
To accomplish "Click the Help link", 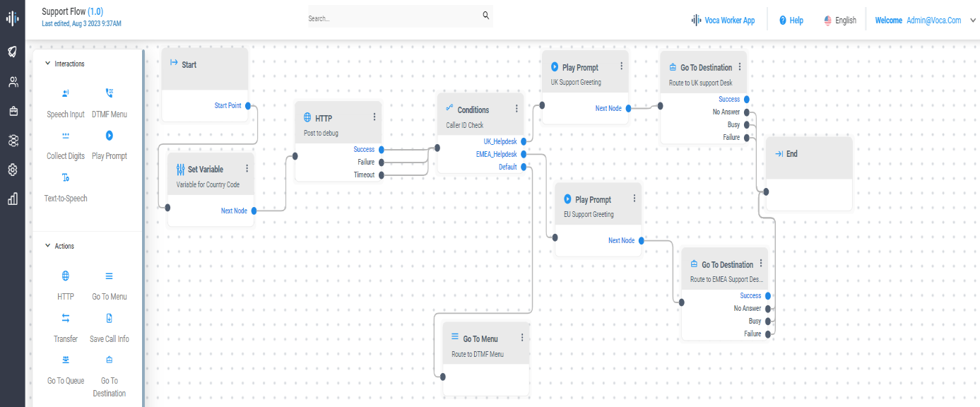I will (791, 20).
